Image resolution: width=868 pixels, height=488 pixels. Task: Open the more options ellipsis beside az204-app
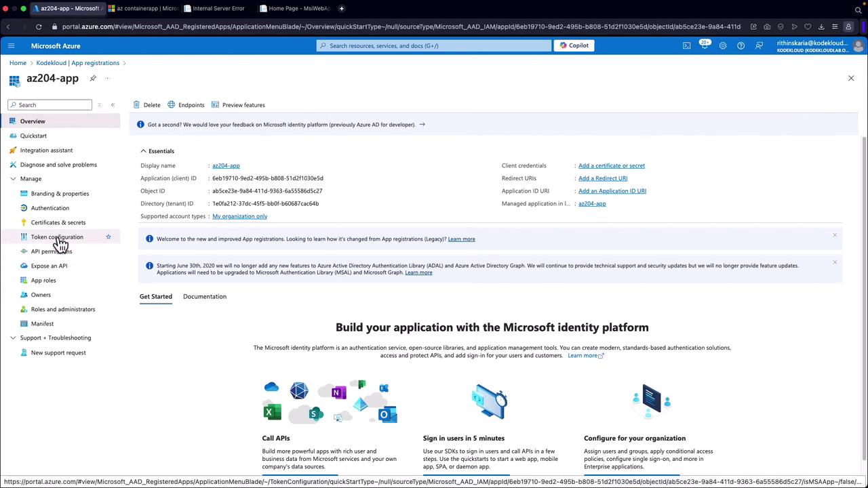(x=107, y=78)
